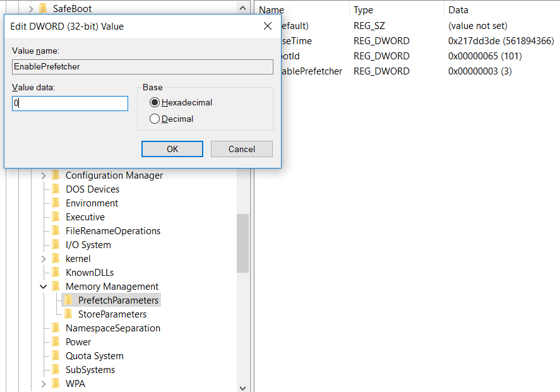The width and height of the screenshot is (560, 392).
Task: Click the Configuration Manager folder icon
Action: click(x=56, y=175)
